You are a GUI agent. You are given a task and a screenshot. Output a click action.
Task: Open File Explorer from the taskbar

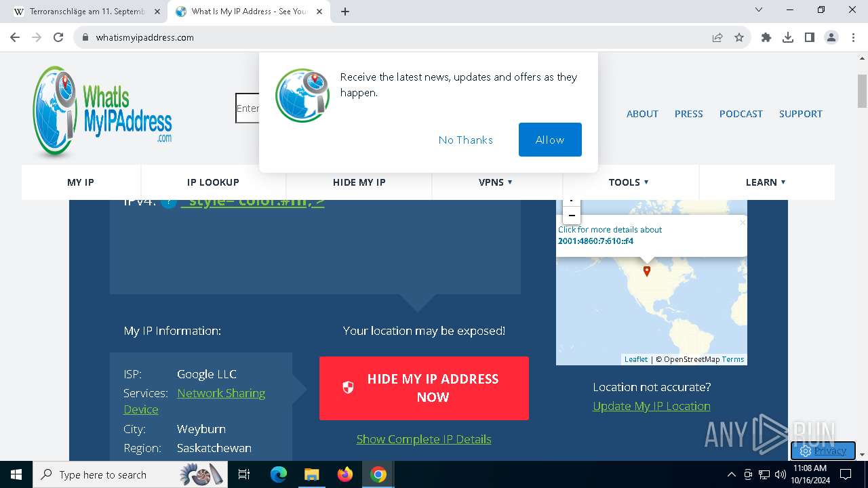(311, 474)
